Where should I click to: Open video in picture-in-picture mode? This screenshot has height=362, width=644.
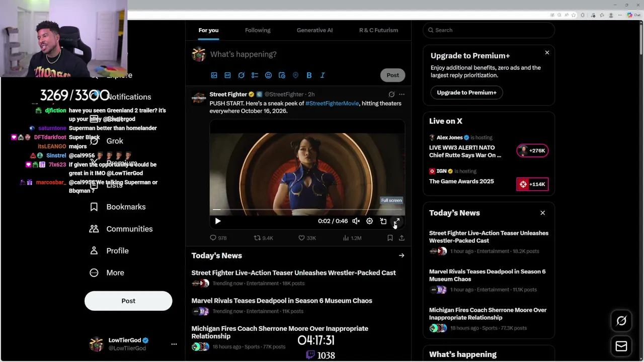[x=383, y=221]
